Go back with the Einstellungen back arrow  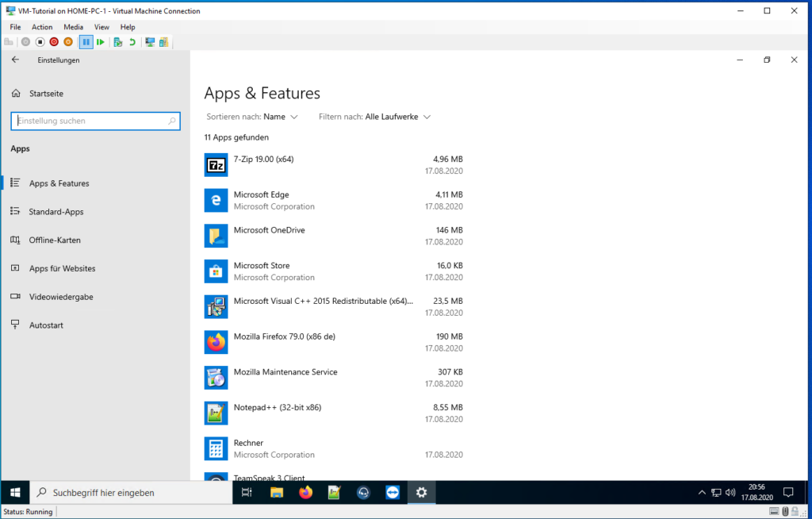pyautogui.click(x=15, y=60)
